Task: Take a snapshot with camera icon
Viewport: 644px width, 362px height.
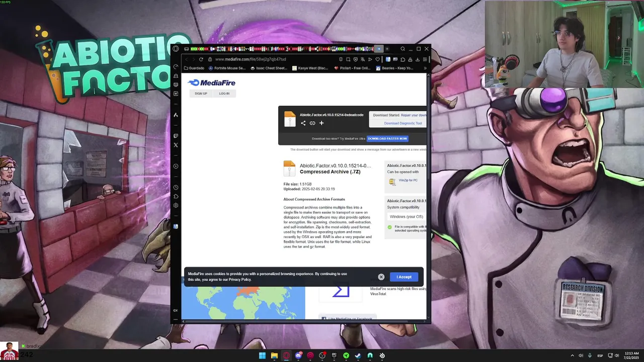Action: tap(348, 59)
